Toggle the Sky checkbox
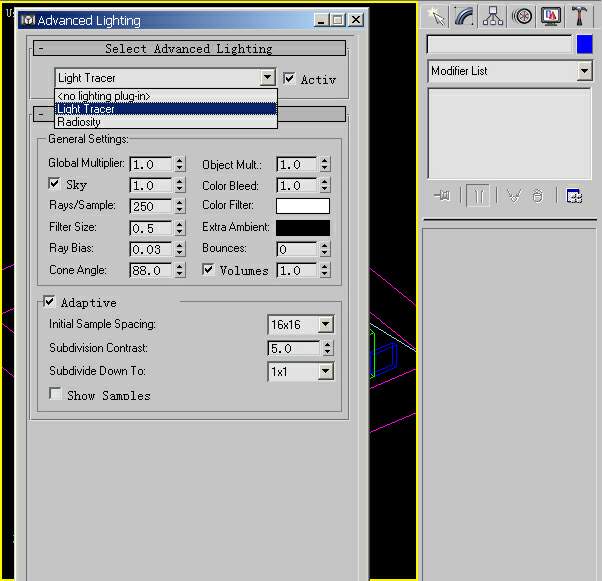This screenshot has height=581, width=602. 54,184
